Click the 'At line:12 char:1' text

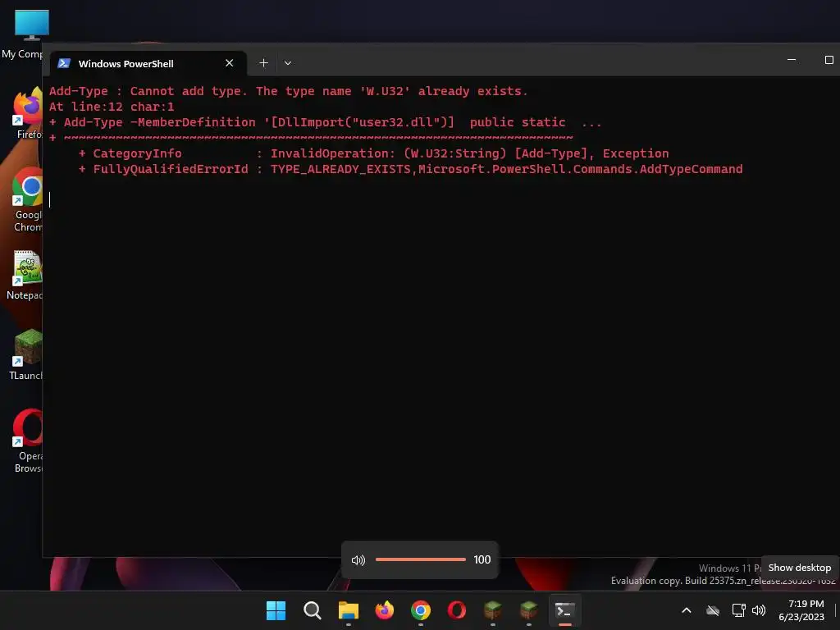(112, 107)
